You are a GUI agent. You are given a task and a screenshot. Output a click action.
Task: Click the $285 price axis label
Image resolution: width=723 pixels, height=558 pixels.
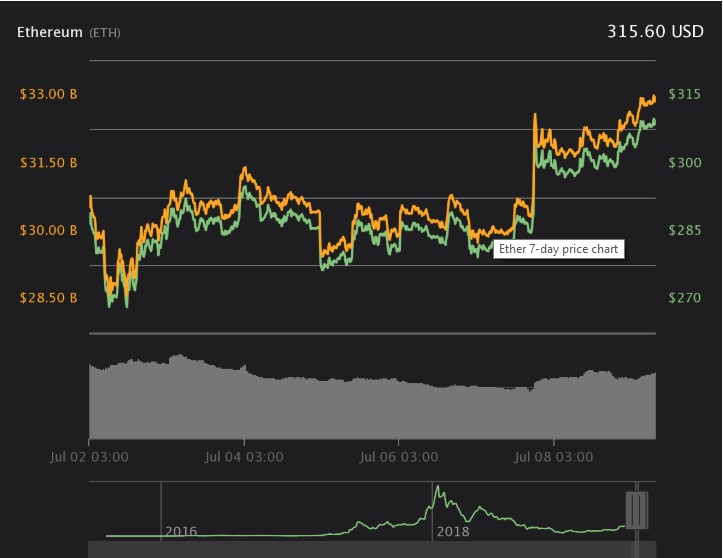(684, 230)
